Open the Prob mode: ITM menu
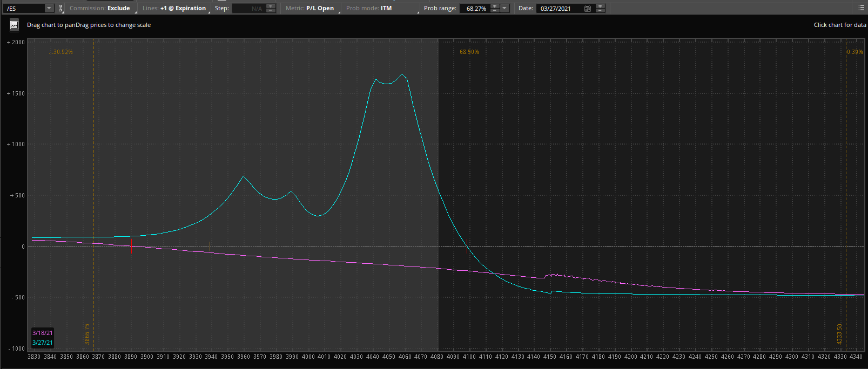 point(381,8)
